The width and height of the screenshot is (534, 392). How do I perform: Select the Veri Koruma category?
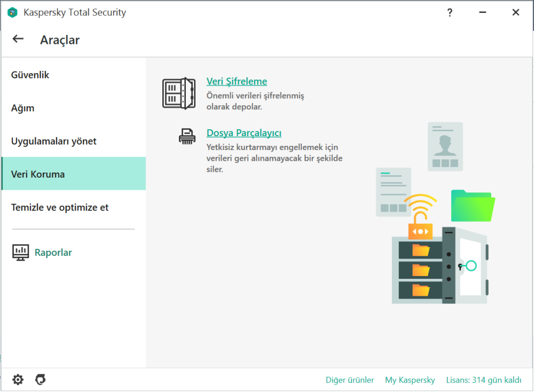[x=74, y=174]
